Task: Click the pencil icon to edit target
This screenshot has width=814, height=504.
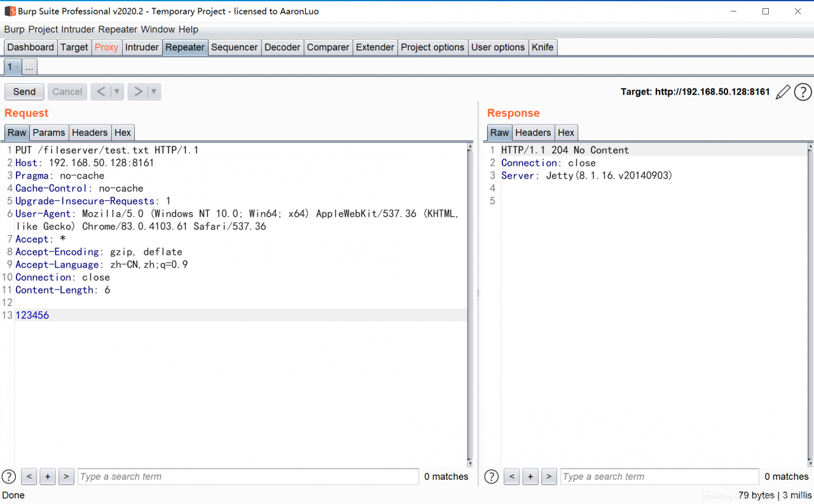Action: click(783, 92)
